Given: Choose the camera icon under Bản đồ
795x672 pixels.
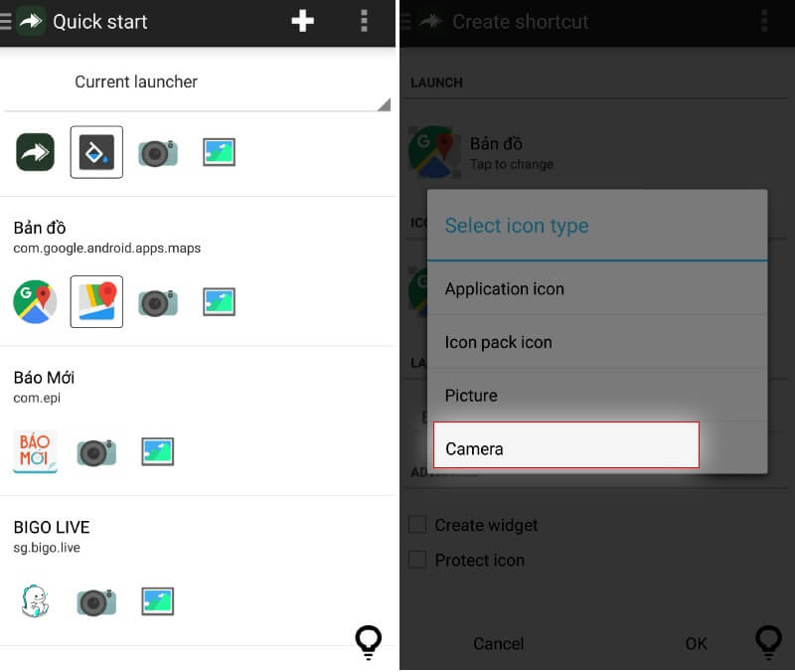Looking at the screenshot, I should click(158, 302).
